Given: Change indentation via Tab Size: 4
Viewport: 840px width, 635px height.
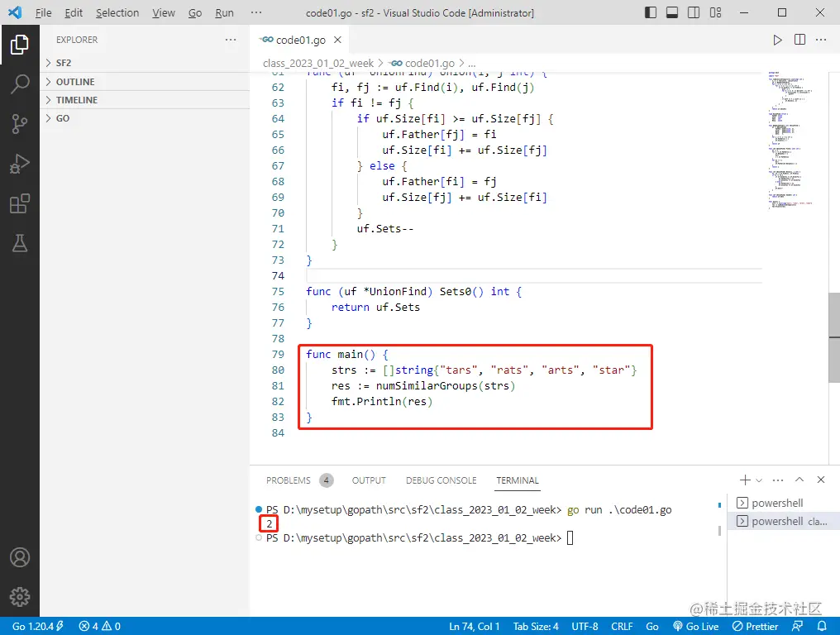Looking at the screenshot, I should tap(536, 626).
